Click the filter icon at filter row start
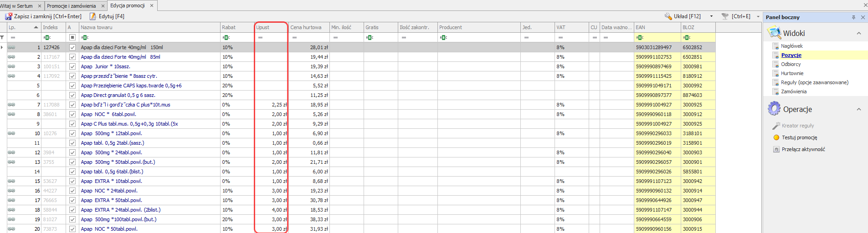The image size is (868, 233). click(3, 37)
